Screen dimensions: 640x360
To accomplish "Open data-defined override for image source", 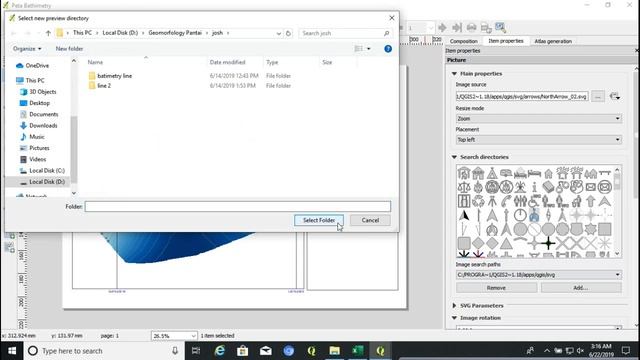I will [x=615, y=97].
